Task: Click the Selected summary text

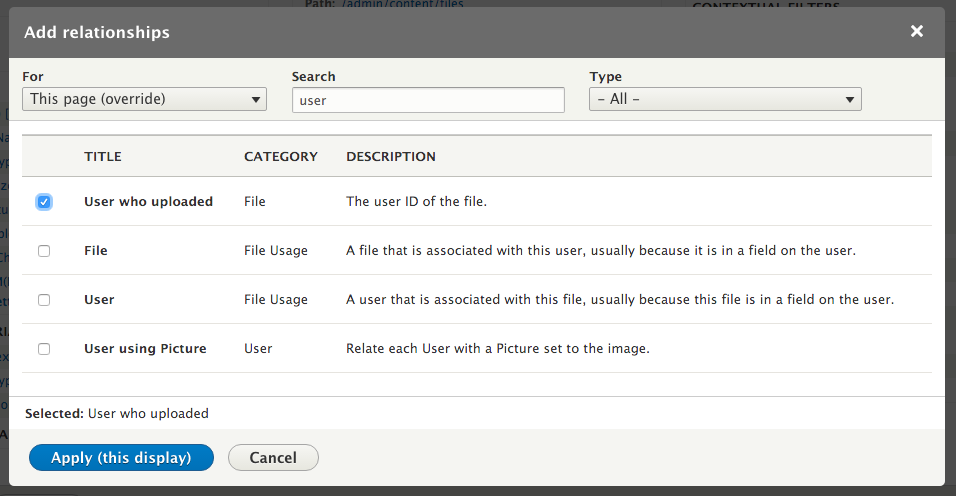Action: [x=116, y=413]
